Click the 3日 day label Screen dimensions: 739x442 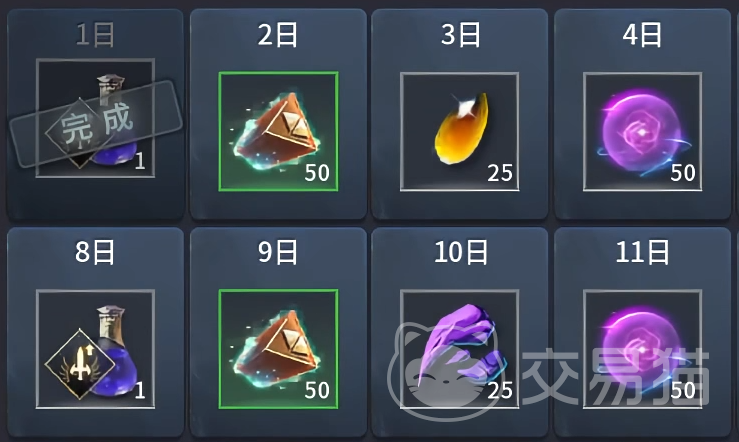click(x=460, y=35)
